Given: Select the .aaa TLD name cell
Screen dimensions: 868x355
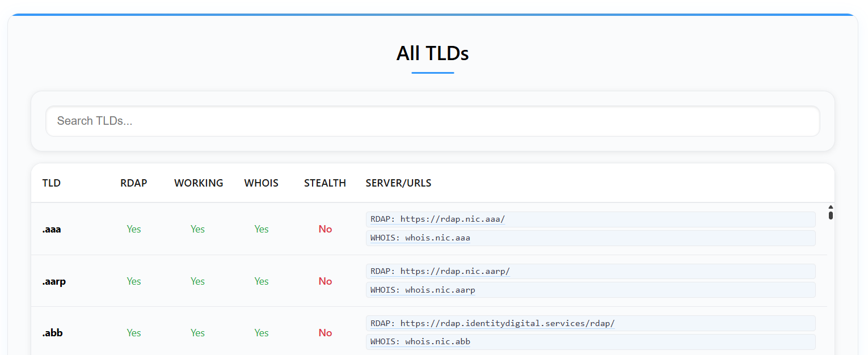Looking at the screenshot, I should click(52, 229).
